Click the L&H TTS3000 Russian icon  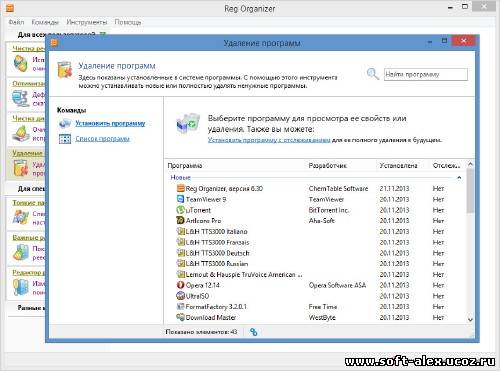(180, 264)
